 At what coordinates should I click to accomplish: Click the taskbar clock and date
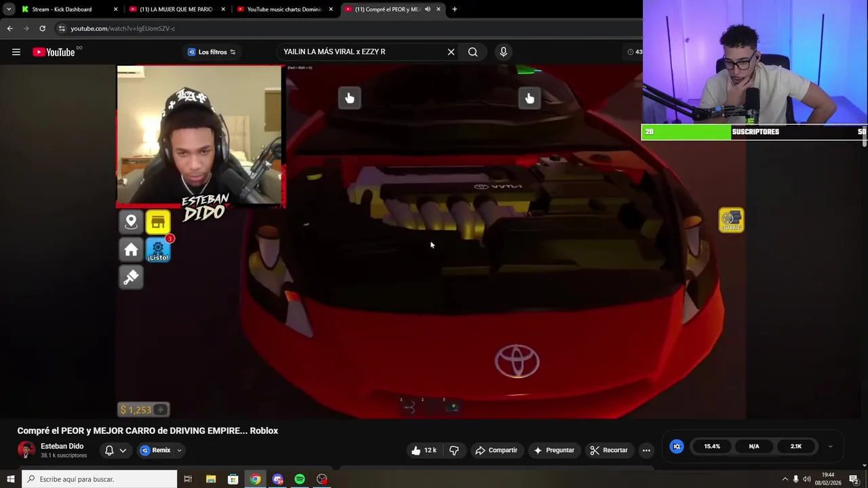(x=828, y=479)
